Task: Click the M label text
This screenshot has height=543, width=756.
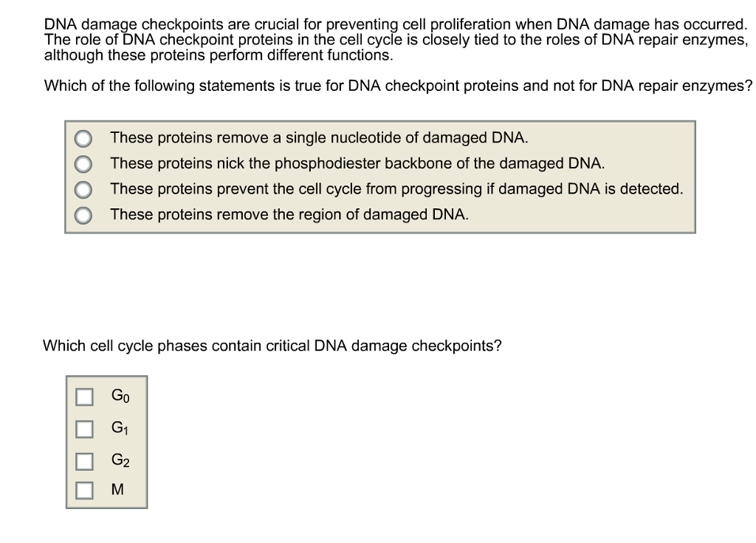Action: coord(117,490)
